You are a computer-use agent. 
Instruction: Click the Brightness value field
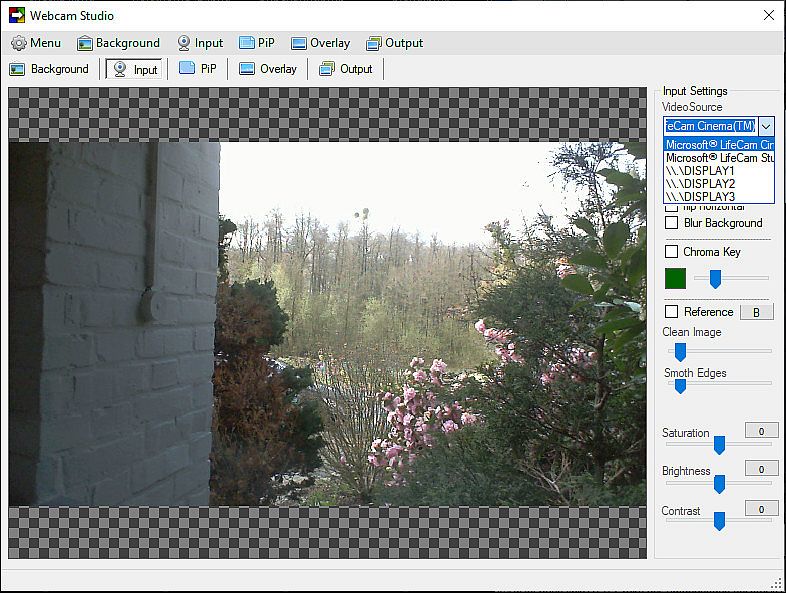click(761, 469)
